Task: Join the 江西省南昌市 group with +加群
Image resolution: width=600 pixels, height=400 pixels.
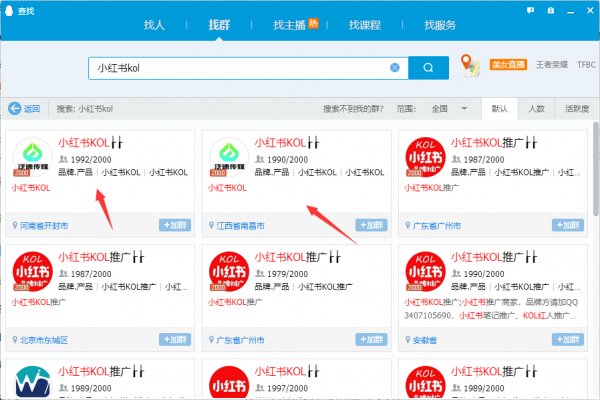Action: [x=371, y=225]
